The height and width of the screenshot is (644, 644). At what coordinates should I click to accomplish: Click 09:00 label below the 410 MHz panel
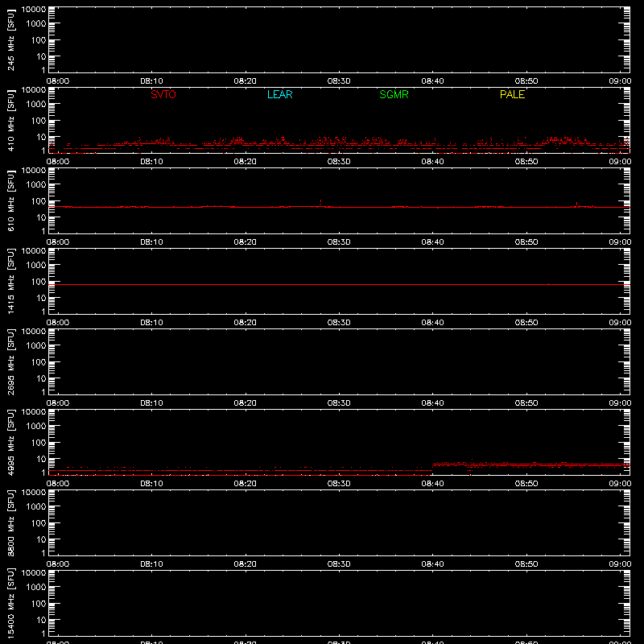pyautogui.click(x=620, y=162)
